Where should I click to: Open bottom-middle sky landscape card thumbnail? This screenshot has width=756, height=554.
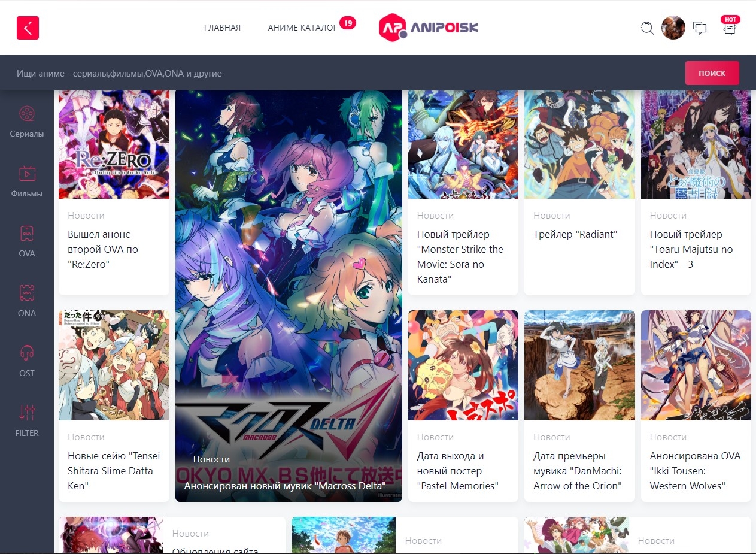[x=344, y=535]
